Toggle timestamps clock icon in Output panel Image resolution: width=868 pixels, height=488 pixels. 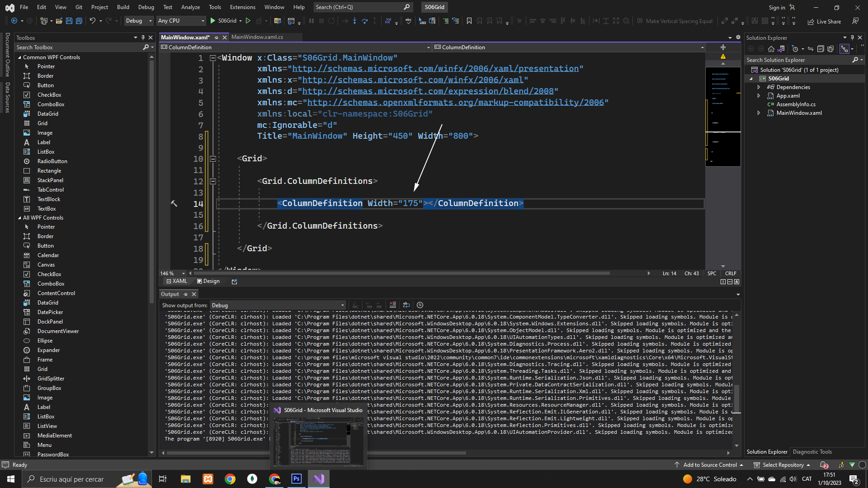pos(420,305)
